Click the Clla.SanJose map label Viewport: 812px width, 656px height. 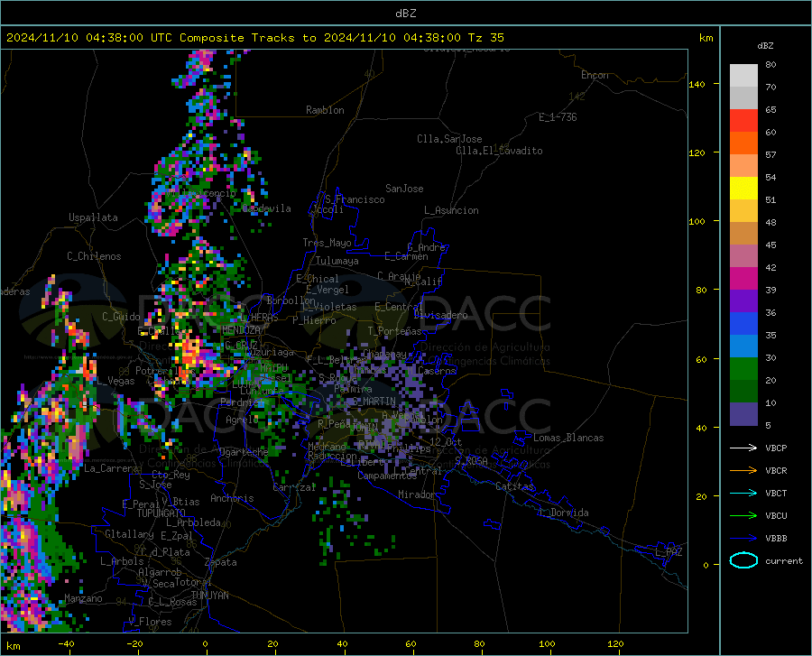coord(449,139)
